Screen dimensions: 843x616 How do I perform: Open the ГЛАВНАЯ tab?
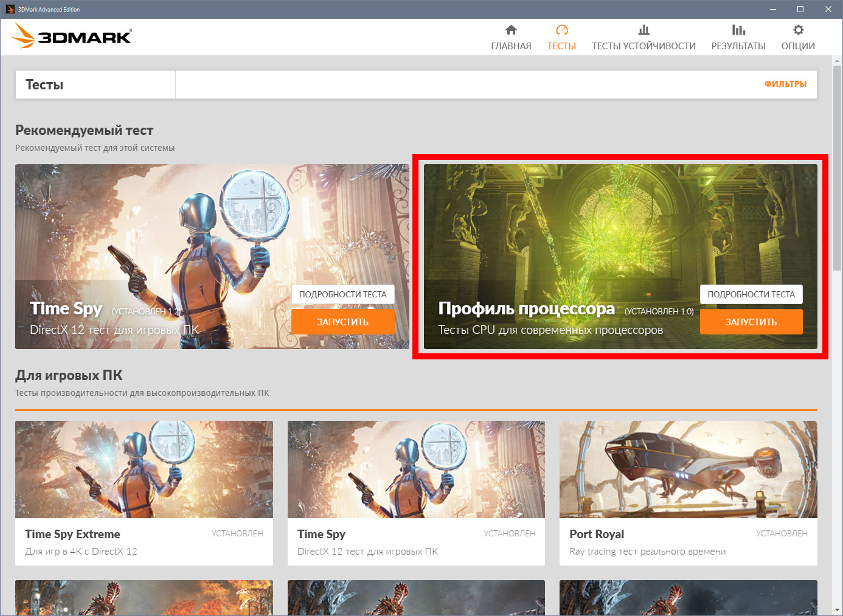[x=511, y=46]
